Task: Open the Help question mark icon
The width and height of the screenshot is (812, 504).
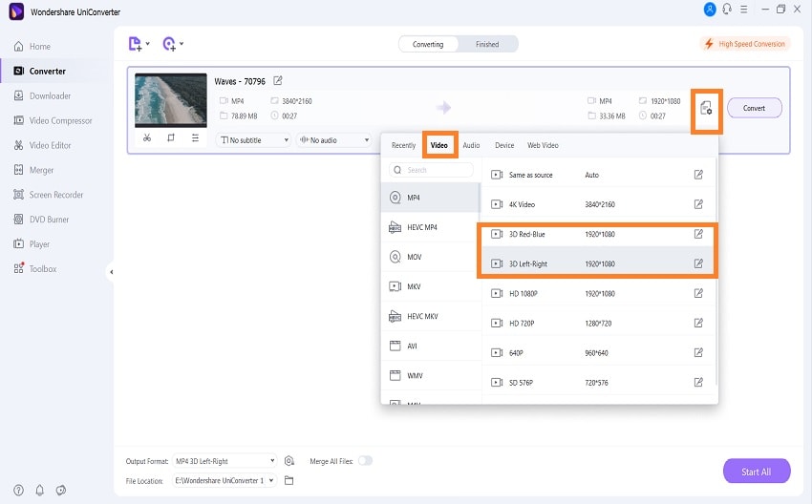Action: tap(19, 490)
